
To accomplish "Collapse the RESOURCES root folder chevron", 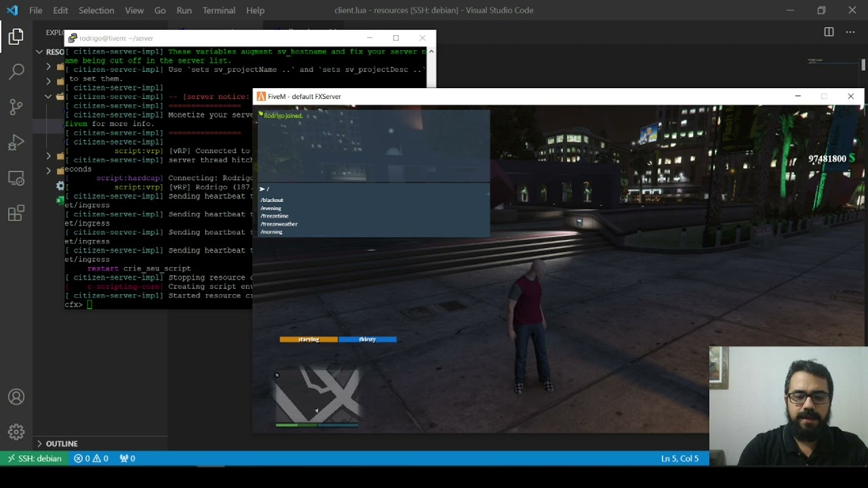I will (x=39, y=52).
